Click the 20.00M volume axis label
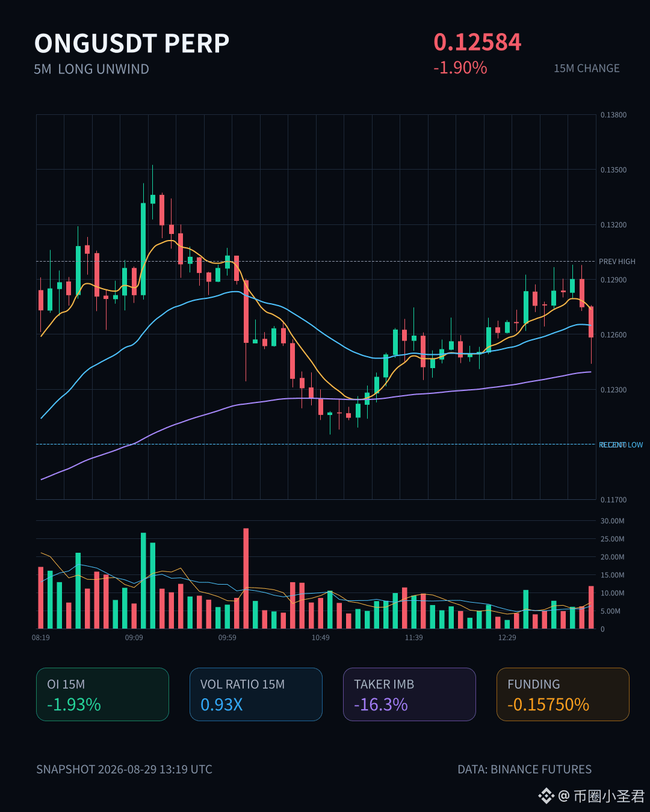Image resolution: width=650 pixels, height=812 pixels. click(612, 557)
